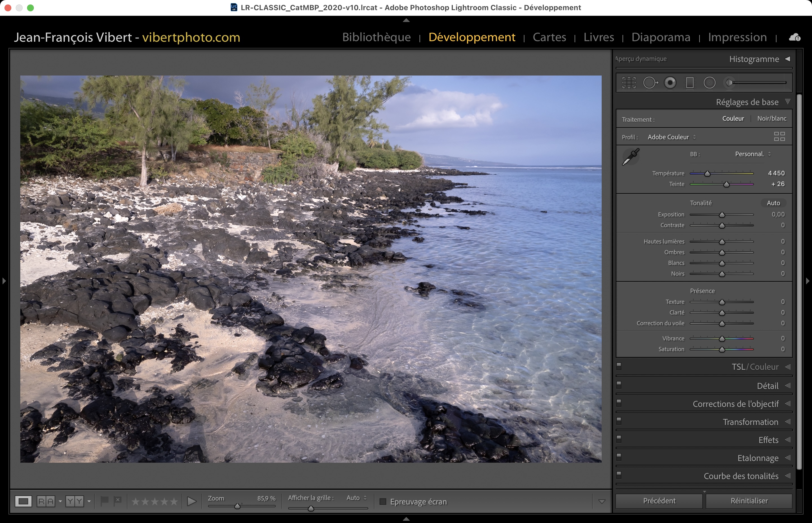The height and width of the screenshot is (523, 812).
Task: Choose the Radial filter tool
Action: point(709,83)
